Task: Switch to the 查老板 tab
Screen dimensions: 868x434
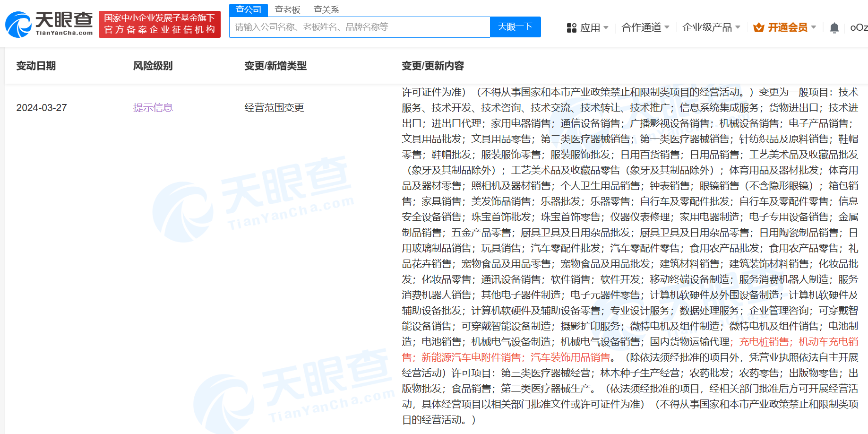Action: pos(287,9)
